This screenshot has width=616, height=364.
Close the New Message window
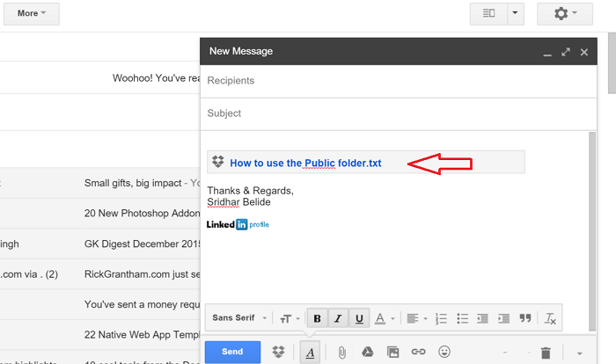click(x=584, y=52)
